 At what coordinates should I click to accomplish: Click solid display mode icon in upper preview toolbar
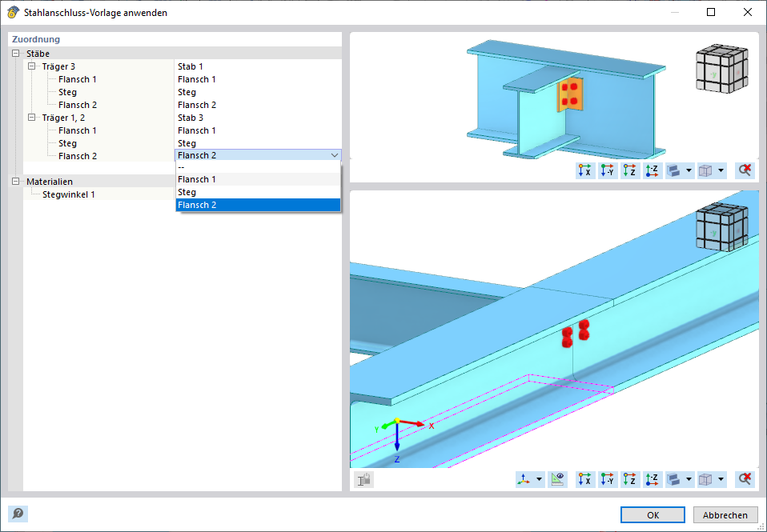[x=675, y=170]
